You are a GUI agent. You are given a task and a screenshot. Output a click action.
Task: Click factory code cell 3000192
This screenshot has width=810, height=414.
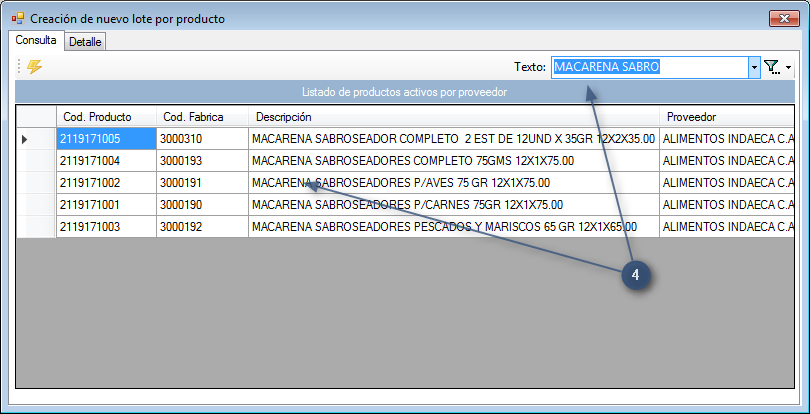tap(202, 226)
